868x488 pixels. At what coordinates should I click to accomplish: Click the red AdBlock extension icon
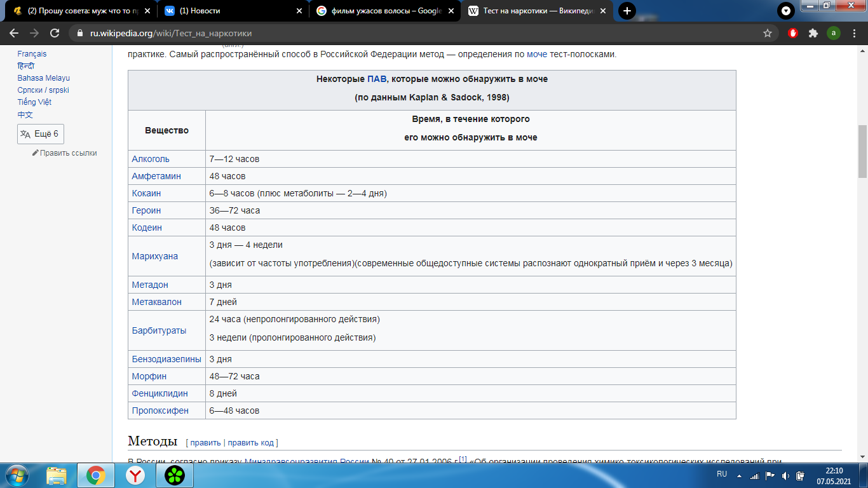click(792, 32)
